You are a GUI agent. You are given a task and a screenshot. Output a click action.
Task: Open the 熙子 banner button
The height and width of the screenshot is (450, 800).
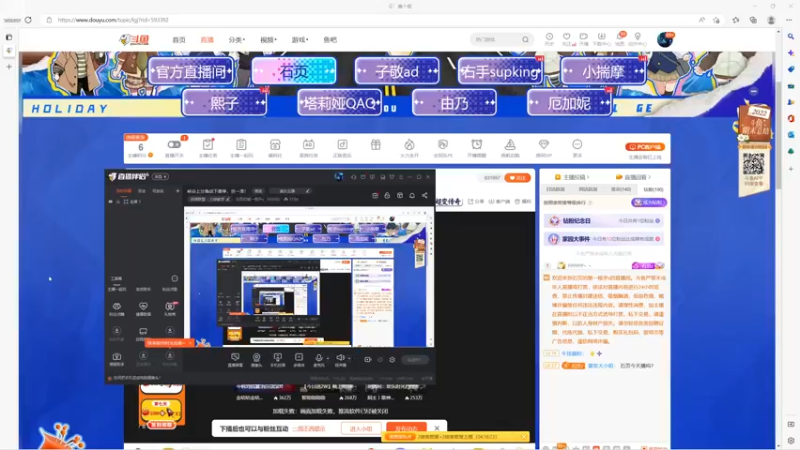(224, 103)
